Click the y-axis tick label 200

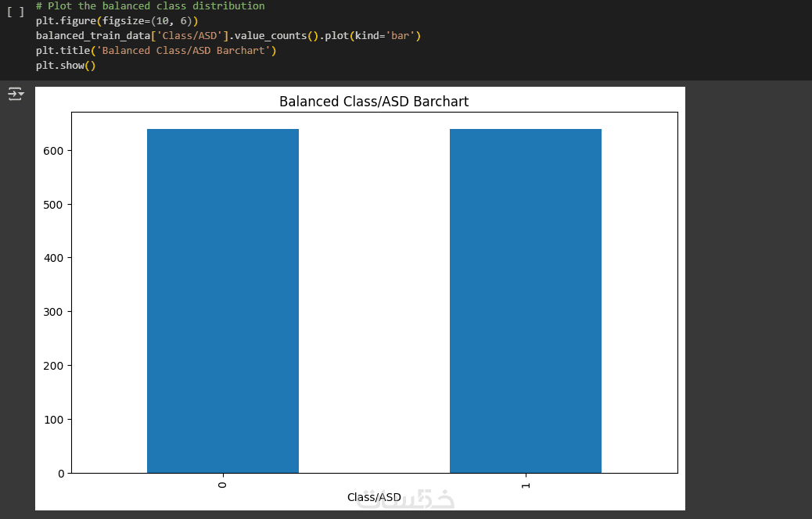pos(53,366)
